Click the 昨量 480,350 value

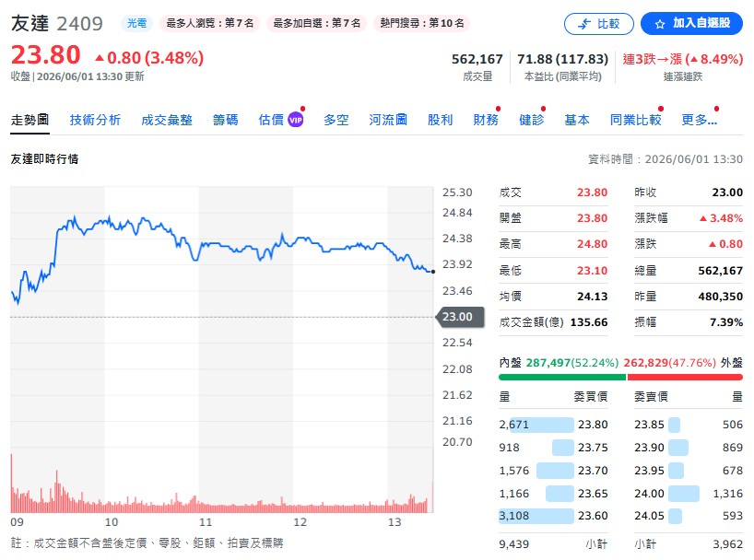720,297
